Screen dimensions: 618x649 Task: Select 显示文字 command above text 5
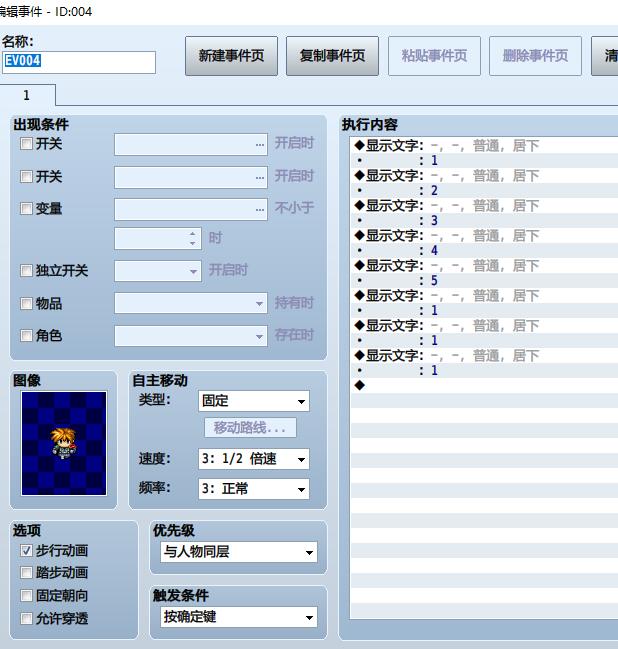(484, 265)
